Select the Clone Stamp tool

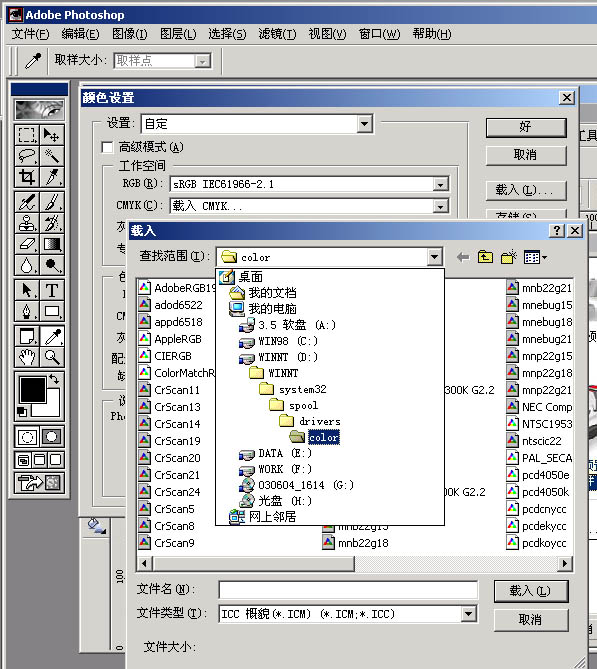[27, 223]
